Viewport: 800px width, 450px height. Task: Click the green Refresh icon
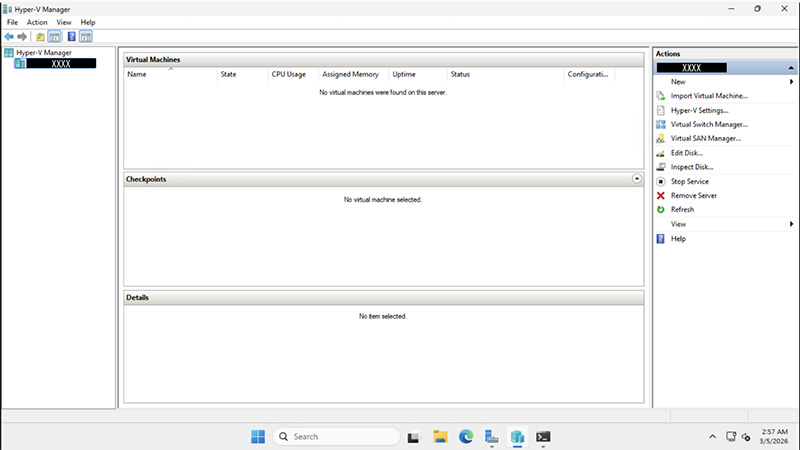[x=660, y=210]
